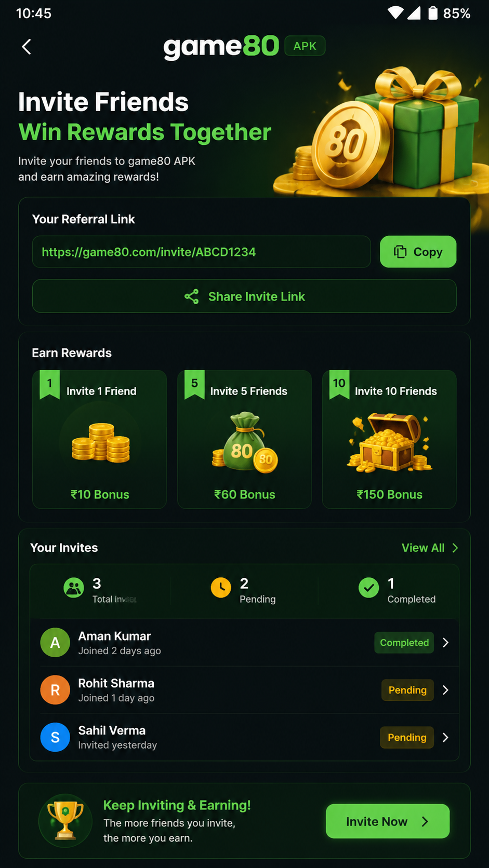
Task: Tap the orange Pending clock icon
Action: tap(221, 588)
